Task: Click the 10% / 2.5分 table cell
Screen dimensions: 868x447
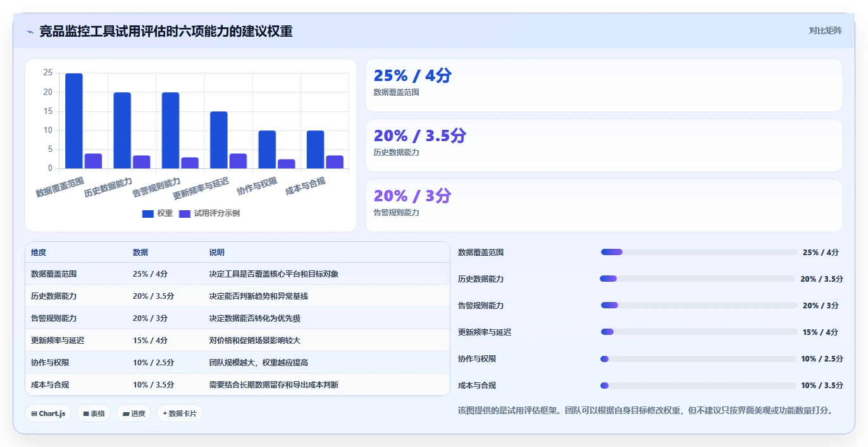Action: click(x=154, y=363)
